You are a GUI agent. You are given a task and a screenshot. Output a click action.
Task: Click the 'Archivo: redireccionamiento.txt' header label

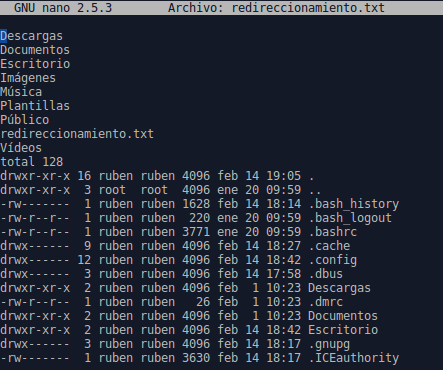coord(276,8)
